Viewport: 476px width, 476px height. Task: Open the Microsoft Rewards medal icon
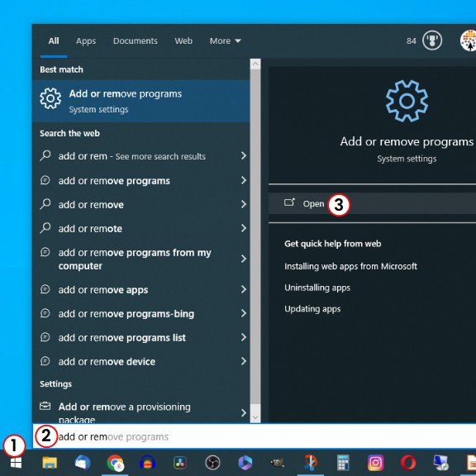click(x=432, y=40)
